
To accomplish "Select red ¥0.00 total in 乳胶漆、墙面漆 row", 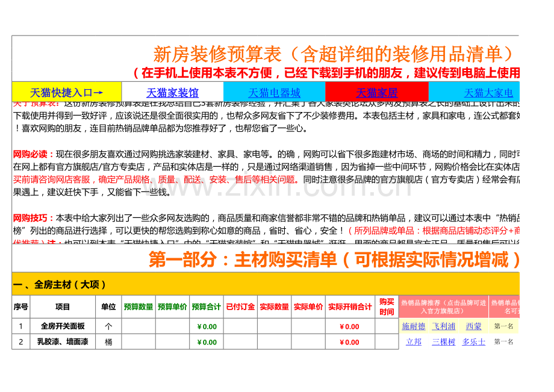I will [x=350, y=342].
